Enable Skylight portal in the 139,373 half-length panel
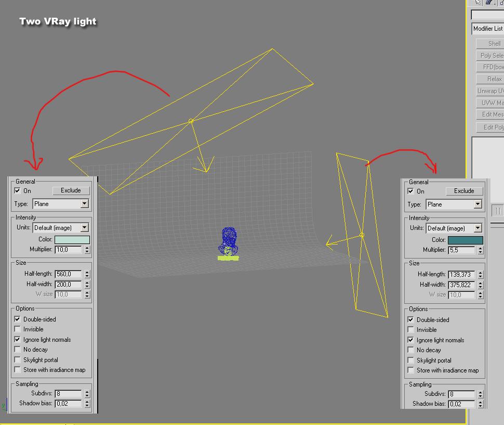This screenshot has width=504, height=425. click(410, 360)
